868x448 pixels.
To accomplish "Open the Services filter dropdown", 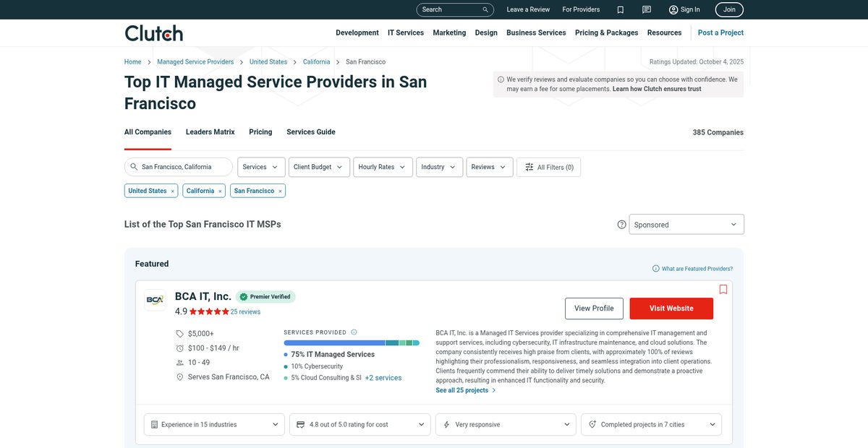I will tap(261, 167).
